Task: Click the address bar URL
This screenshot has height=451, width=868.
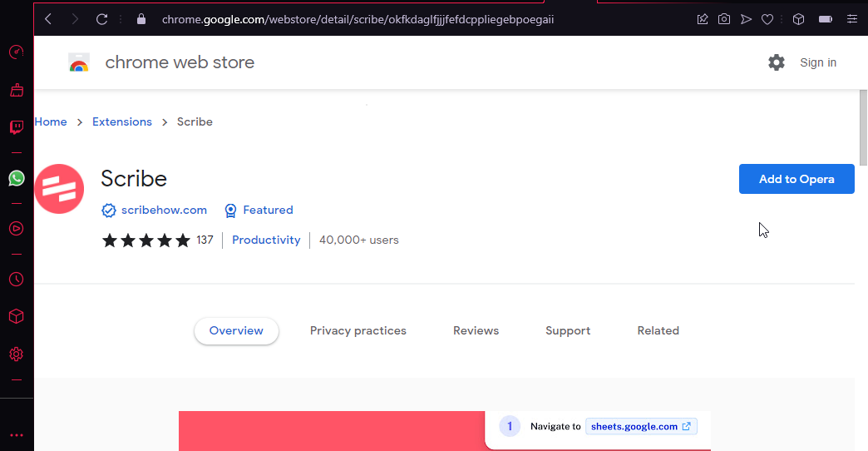Action: (358, 19)
